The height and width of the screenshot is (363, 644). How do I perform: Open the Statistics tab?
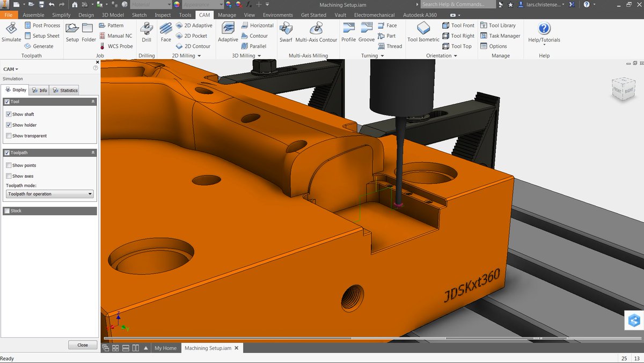(65, 90)
